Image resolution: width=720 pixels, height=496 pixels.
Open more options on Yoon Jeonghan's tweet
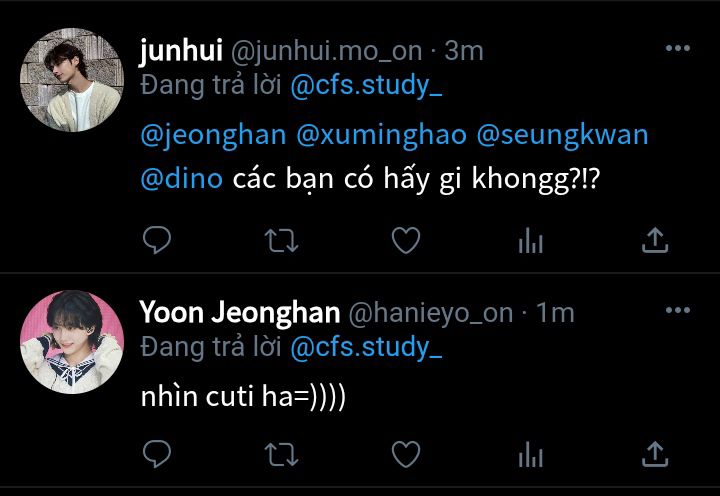pyautogui.click(x=678, y=310)
